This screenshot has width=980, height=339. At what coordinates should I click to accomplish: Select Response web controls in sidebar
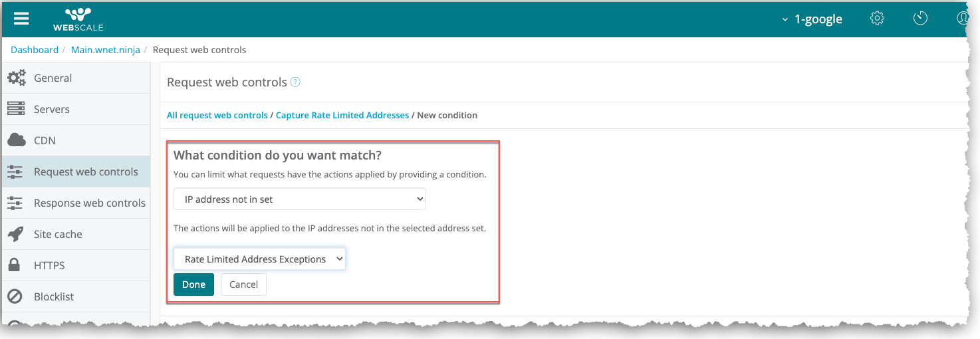pos(89,203)
